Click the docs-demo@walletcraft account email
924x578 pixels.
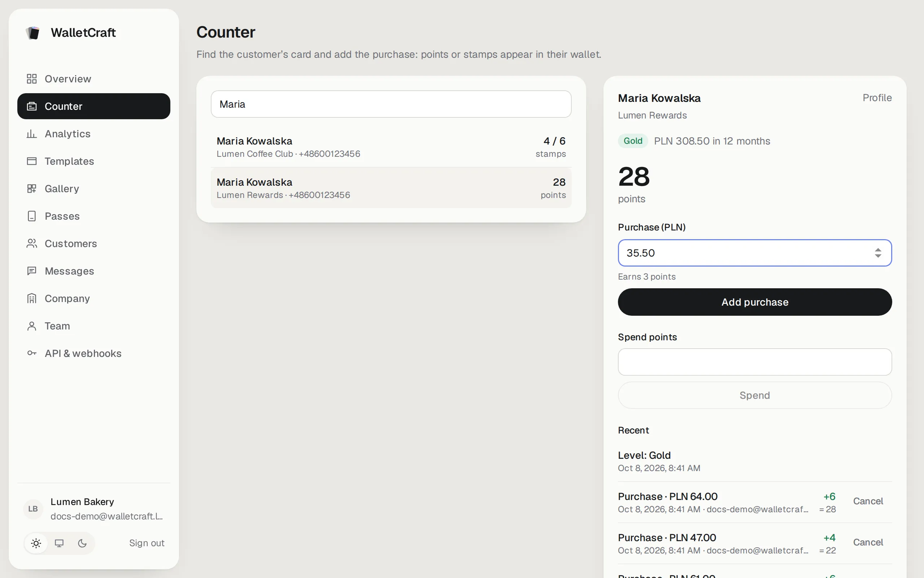tap(107, 517)
